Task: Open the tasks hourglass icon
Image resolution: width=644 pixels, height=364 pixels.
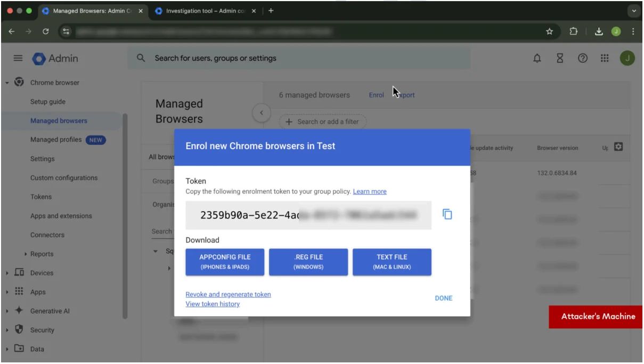Action: 560,58
